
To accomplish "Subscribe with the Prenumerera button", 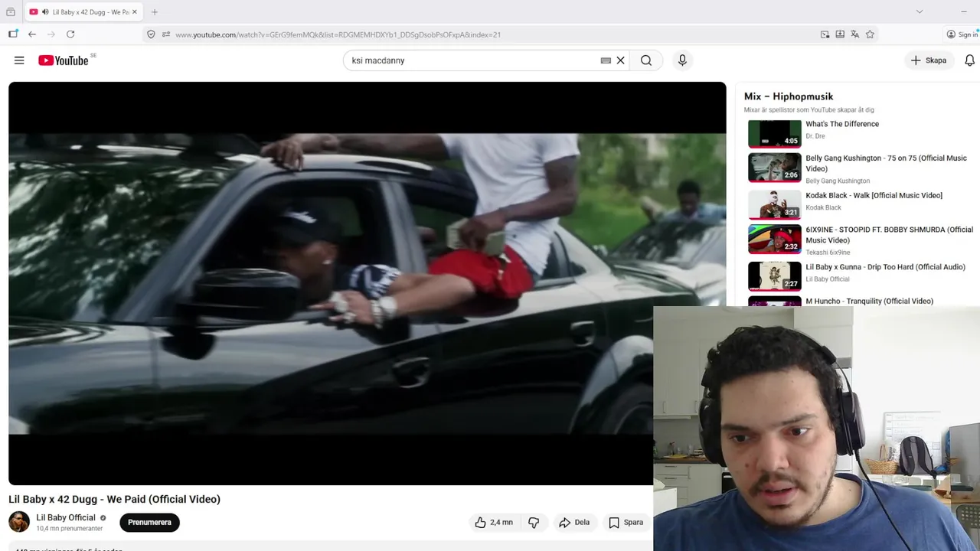I will coord(149,522).
